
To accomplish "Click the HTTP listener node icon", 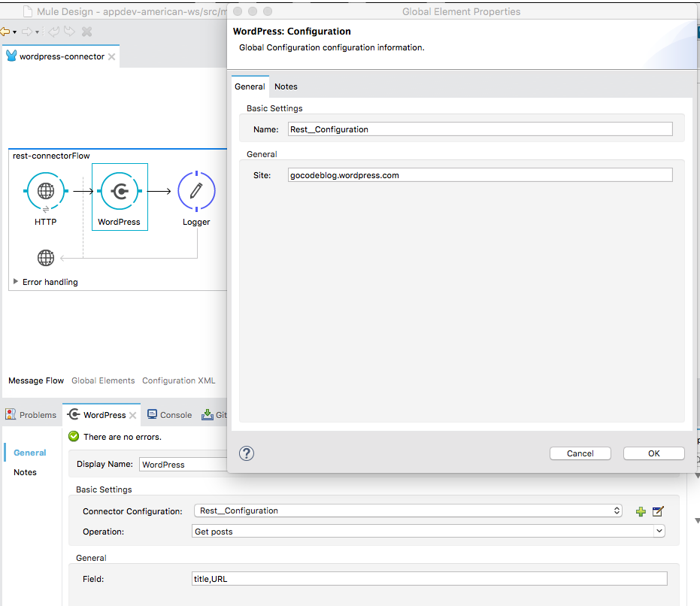I will coord(46,191).
